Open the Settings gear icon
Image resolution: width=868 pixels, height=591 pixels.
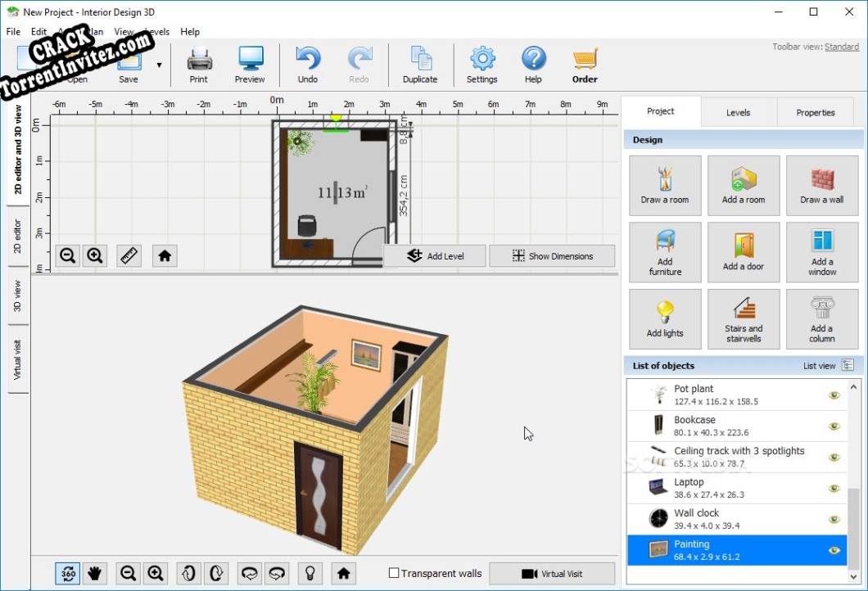tap(482, 59)
